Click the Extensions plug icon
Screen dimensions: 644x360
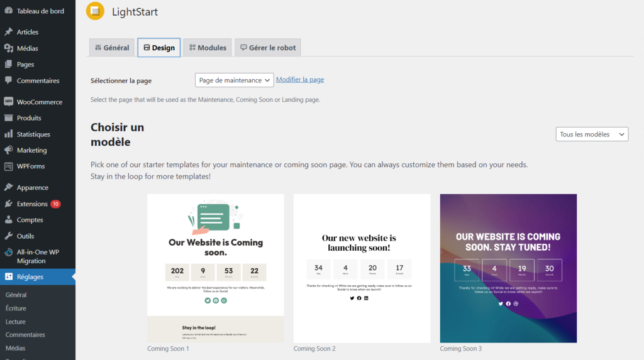9,204
